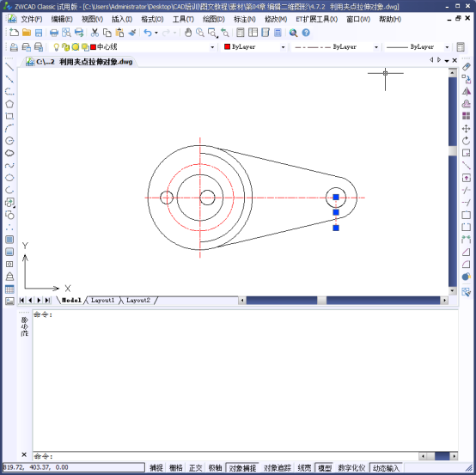This screenshot has height=475, width=476.
Task: Click the Cut scissors icon
Action: [x=95, y=33]
